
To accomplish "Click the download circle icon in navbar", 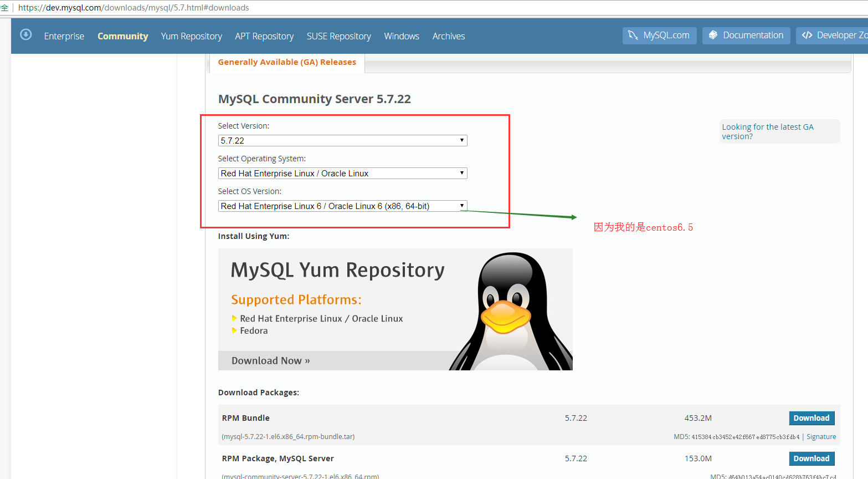I will (26, 35).
